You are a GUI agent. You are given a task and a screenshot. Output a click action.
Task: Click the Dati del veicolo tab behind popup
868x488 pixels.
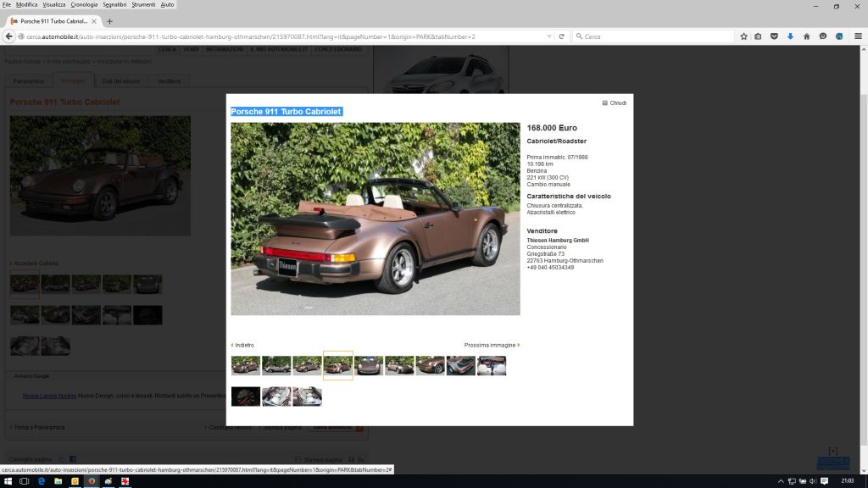tap(121, 81)
